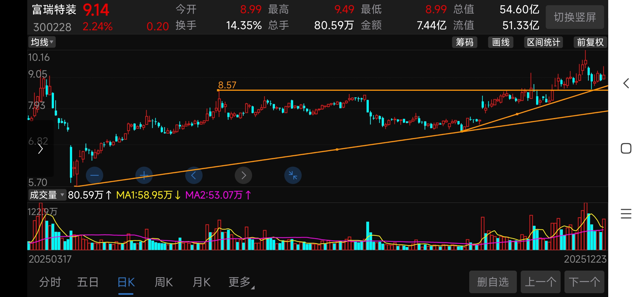This screenshot has height=297, width=644.
Task: Open the 均线 indicator dropdown
Action: [42, 42]
